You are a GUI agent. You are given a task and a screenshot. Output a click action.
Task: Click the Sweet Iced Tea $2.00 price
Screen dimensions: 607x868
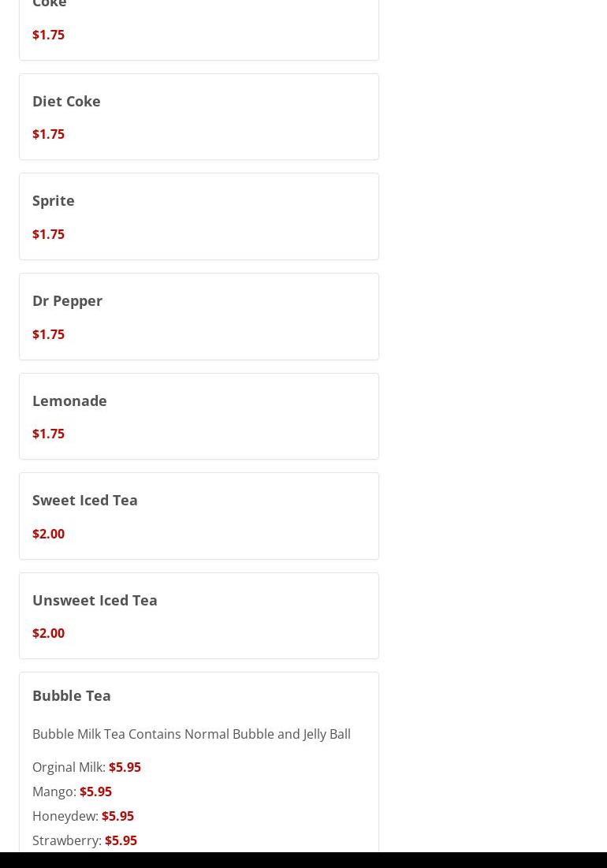click(x=49, y=534)
